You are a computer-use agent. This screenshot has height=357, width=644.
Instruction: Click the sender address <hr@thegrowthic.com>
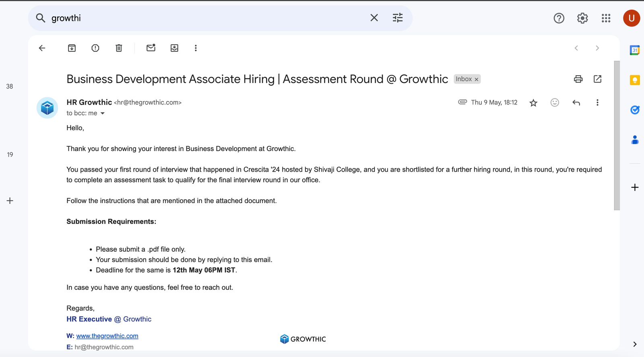tap(148, 103)
